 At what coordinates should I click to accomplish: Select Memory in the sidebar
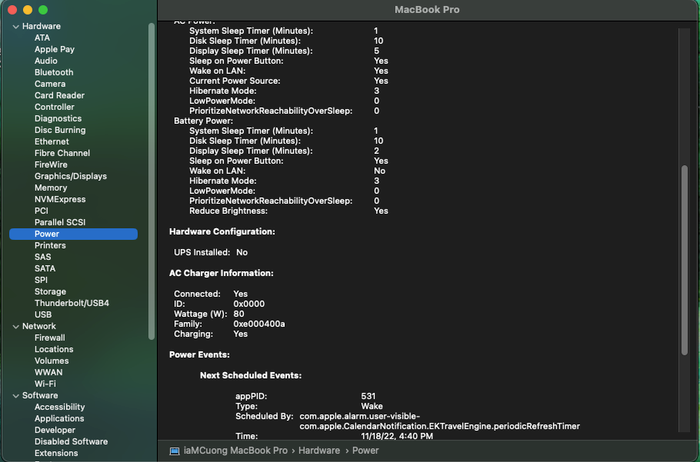tap(51, 188)
